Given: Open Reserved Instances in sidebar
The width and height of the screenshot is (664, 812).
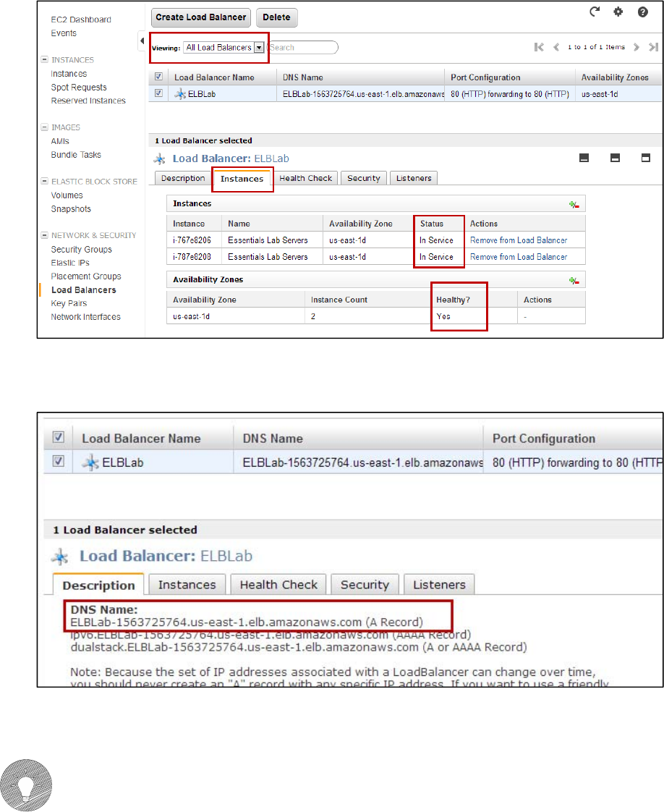Looking at the screenshot, I should [88, 101].
